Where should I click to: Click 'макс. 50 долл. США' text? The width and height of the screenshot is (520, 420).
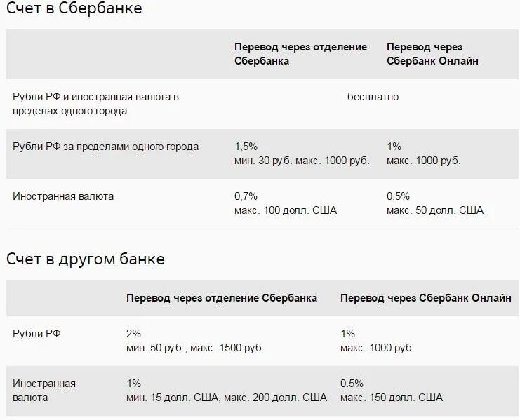[434, 210]
